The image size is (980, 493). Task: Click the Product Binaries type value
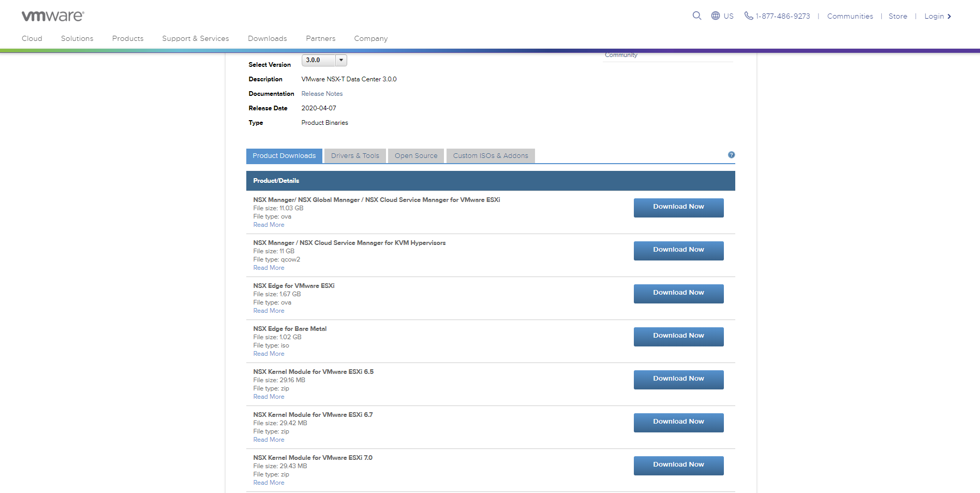coord(324,123)
